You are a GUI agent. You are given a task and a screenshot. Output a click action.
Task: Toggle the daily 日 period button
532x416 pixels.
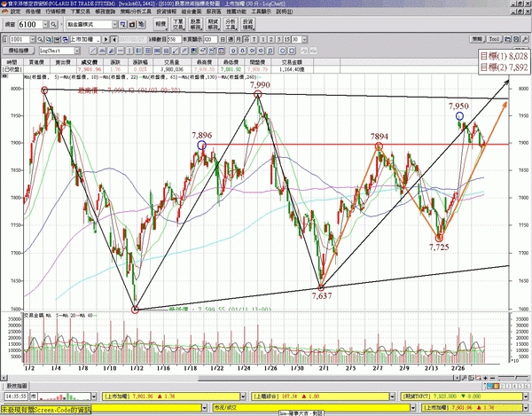(x=223, y=40)
